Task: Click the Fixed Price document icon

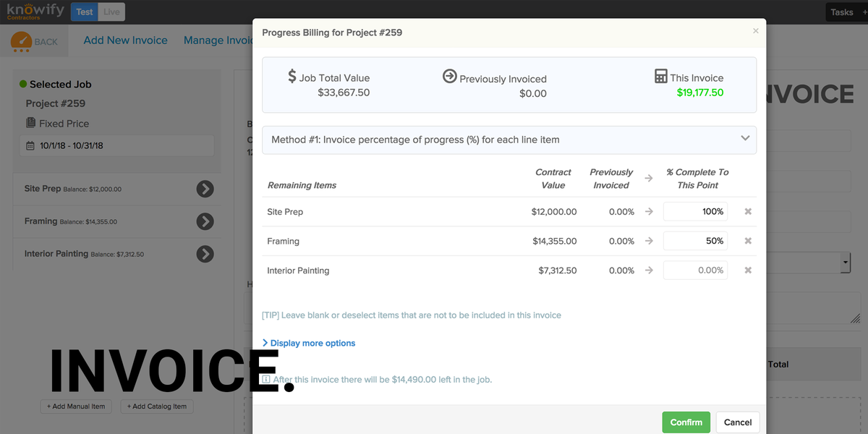Action: (30, 123)
